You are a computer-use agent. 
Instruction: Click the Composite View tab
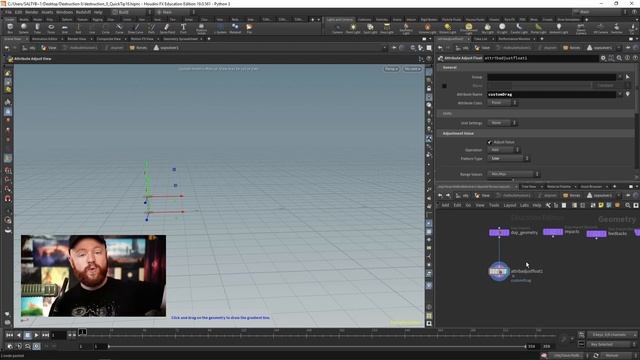click(108, 39)
